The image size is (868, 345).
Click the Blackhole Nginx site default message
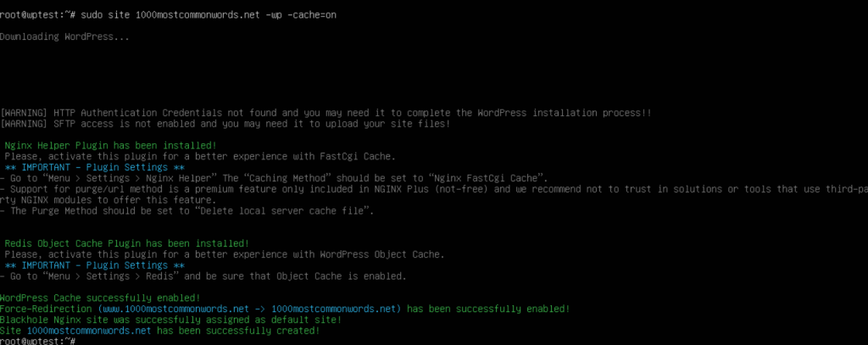click(171, 320)
